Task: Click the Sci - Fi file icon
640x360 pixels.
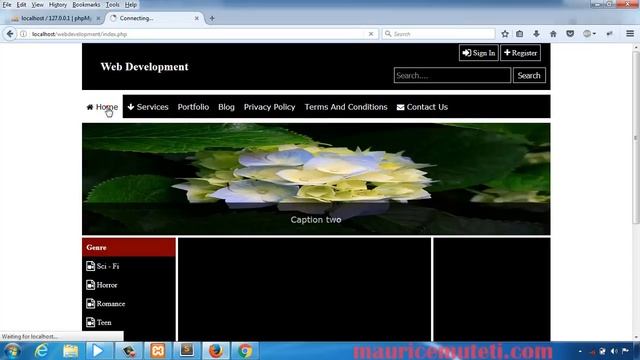Action: (91, 266)
